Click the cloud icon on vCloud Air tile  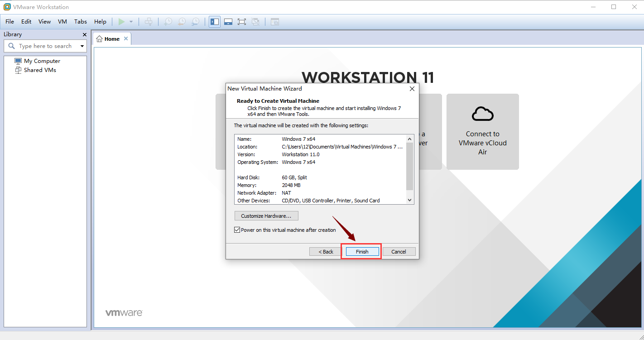coord(483,114)
